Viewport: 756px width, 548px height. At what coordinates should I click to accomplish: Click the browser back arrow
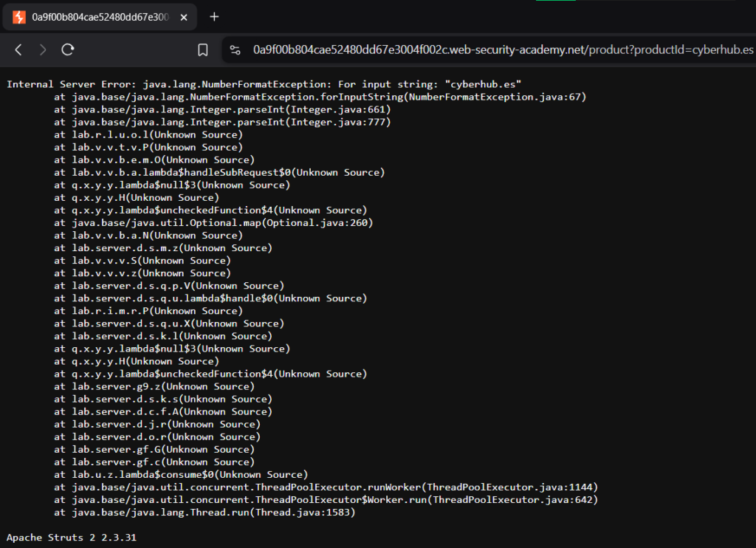coord(18,49)
